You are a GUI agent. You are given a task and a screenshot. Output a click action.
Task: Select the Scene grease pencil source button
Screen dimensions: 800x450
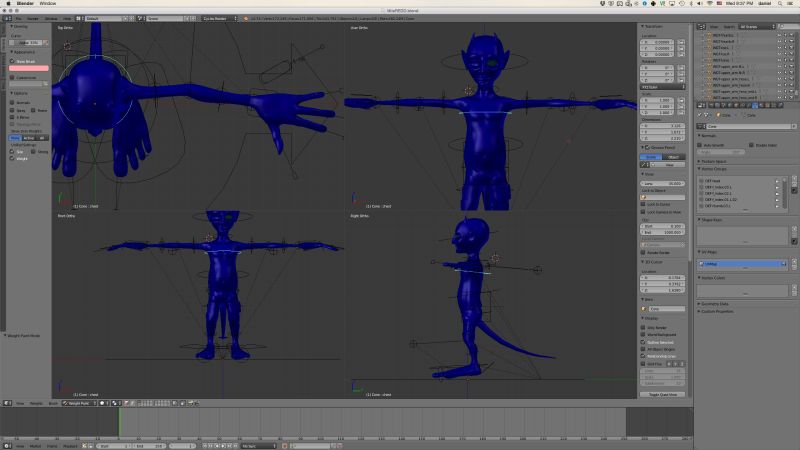(651, 157)
